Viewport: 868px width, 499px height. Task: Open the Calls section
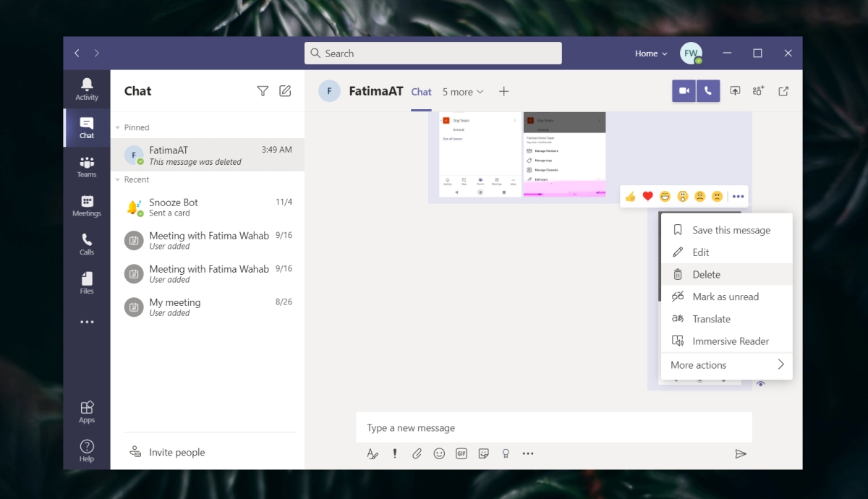87,244
